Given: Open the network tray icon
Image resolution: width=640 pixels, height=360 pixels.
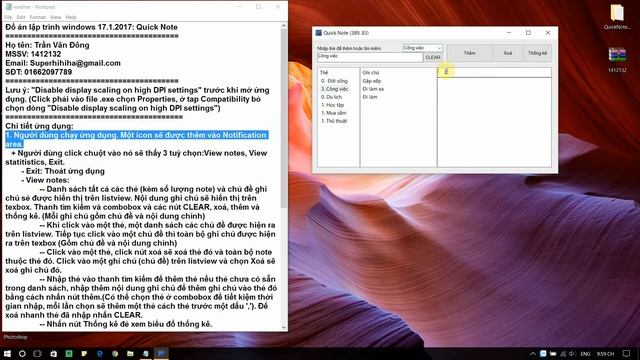Looking at the screenshot, I should 563,353.
